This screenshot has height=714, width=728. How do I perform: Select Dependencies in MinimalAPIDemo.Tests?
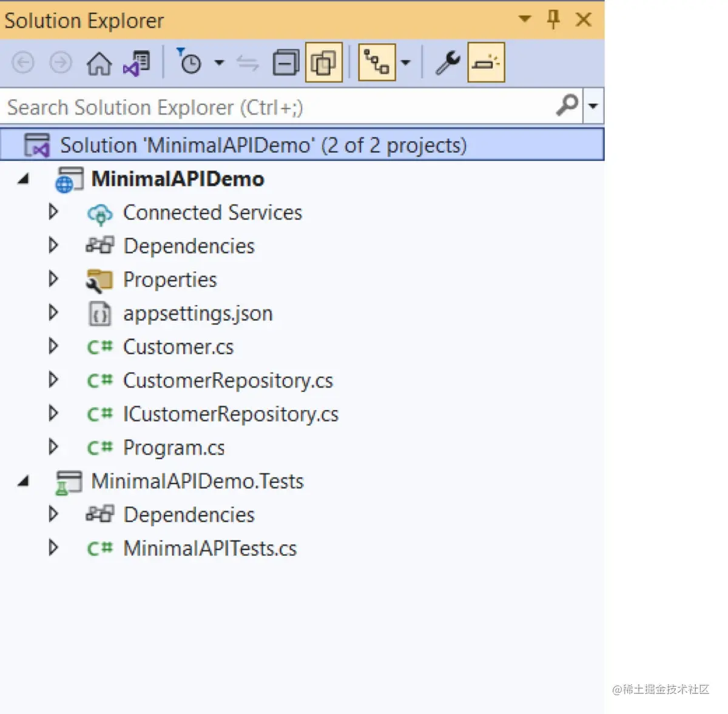189,515
